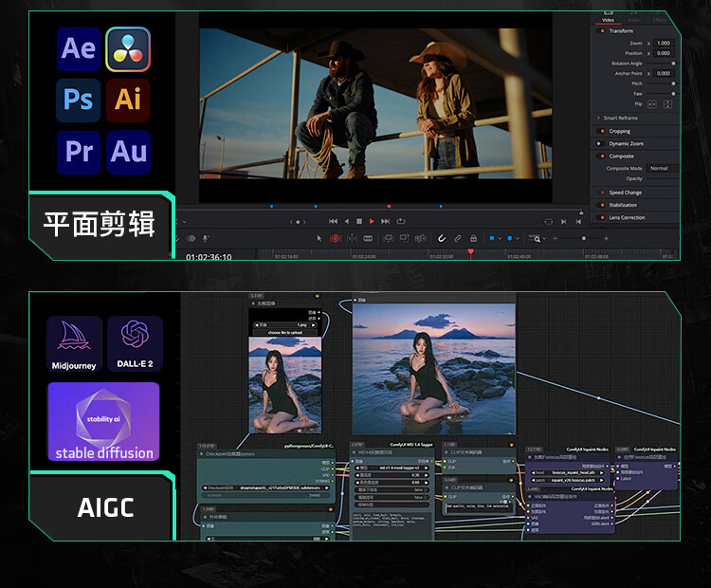Open the DaVinci Resolve icon

click(128, 49)
